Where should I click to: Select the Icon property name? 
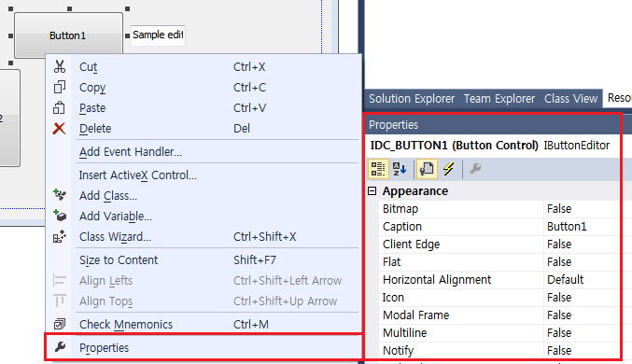tap(461, 297)
